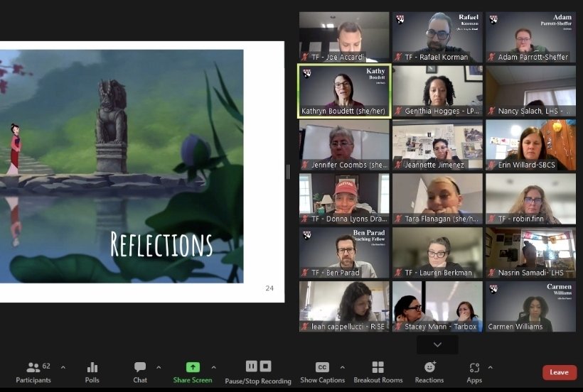Viewport: 583px width, 392px height.
Task: Expand the Participants options caret
Action: pyautogui.click(x=63, y=368)
